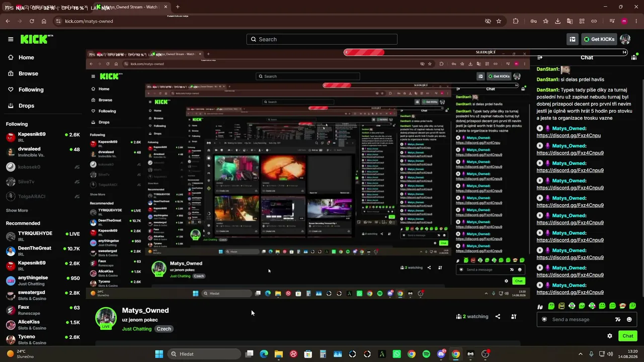
Task: Click the Get KICKs button
Action: [599, 39]
